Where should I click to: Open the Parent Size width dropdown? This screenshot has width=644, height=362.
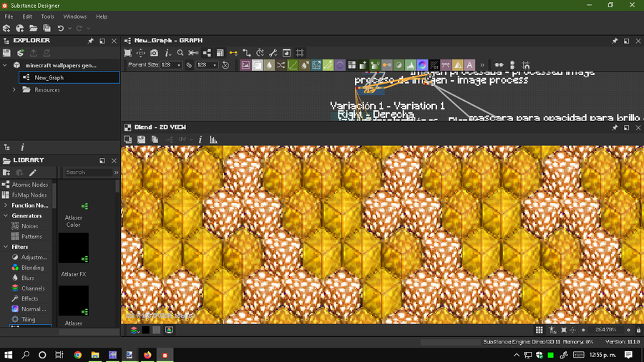[171, 65]
